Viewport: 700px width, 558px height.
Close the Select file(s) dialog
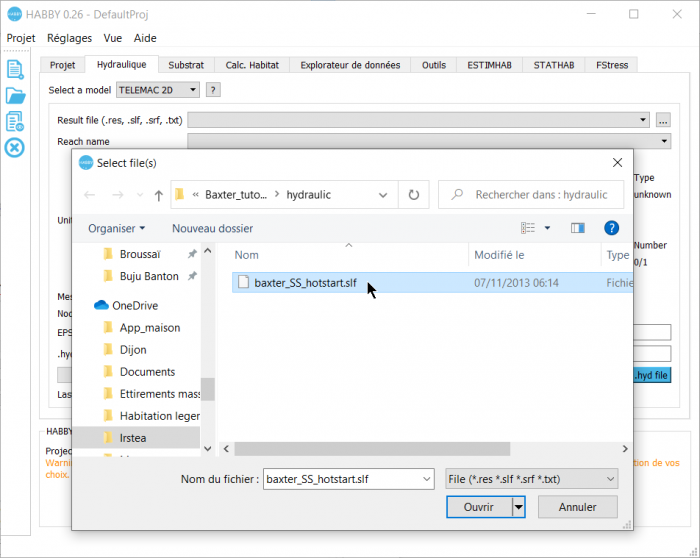(617, 162)
